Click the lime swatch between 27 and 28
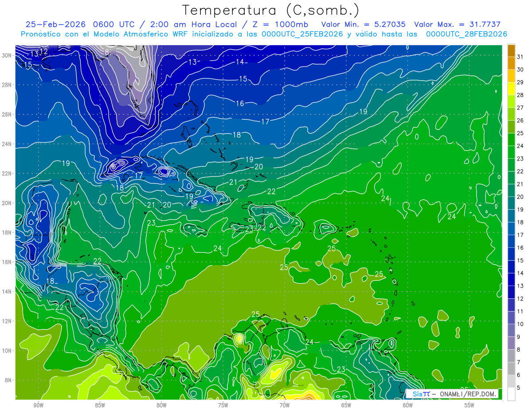The width and height of the screenshot is (532, 411). click(511, 101)
